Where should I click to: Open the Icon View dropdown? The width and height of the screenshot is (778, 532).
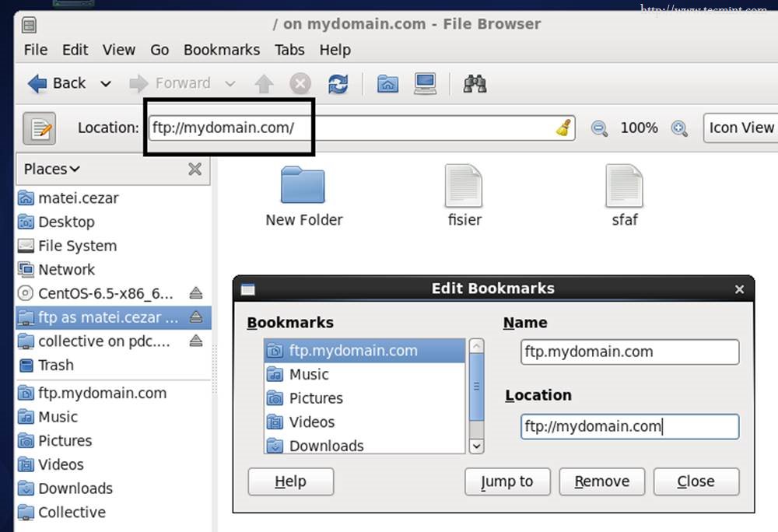point(741,128)
